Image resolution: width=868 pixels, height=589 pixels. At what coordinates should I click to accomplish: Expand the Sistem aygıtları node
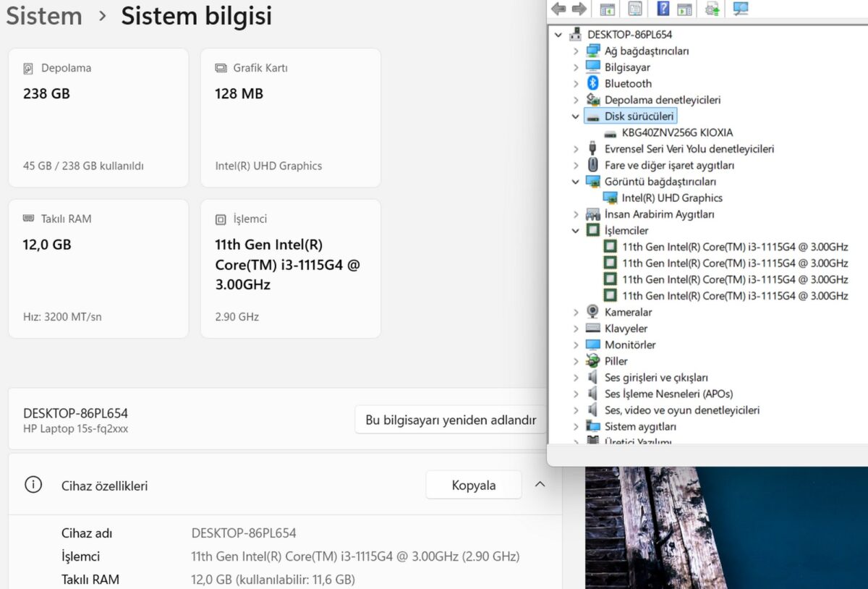tap(576, 426)
